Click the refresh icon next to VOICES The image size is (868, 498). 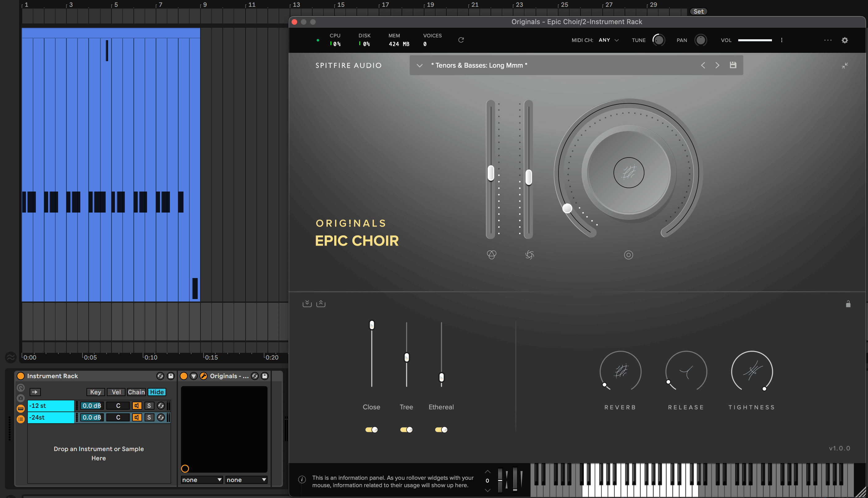coord(461,40)
